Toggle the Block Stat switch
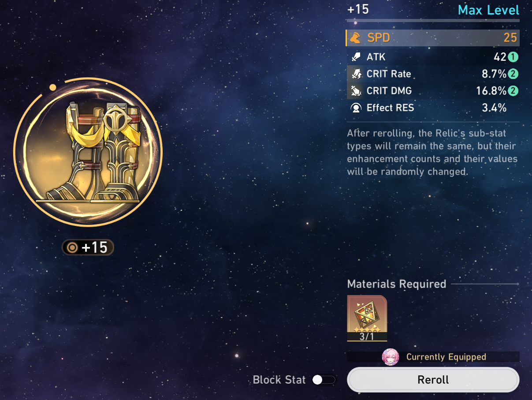Screen dimensions: 532x400 pos(324,380)
